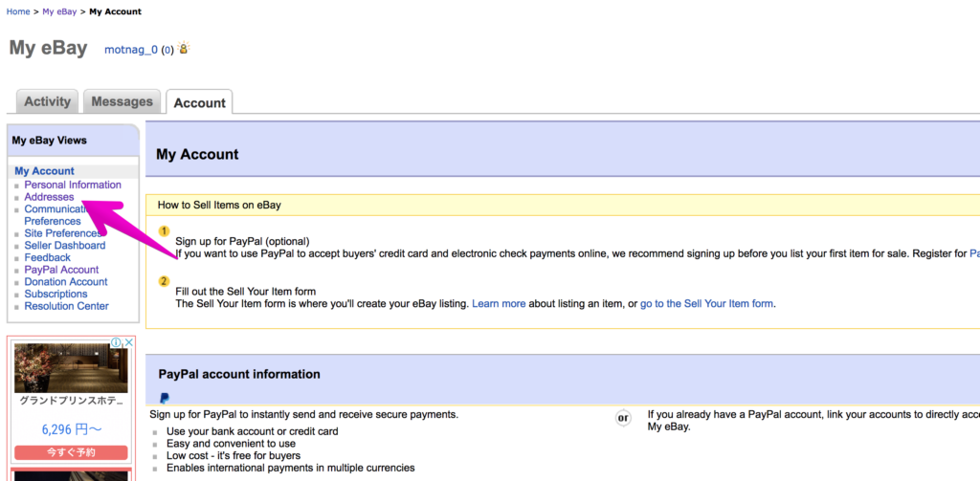980x481 pixels.
Task: Click the red 今すぐ予約 booking button
Action: pos(71,452)
